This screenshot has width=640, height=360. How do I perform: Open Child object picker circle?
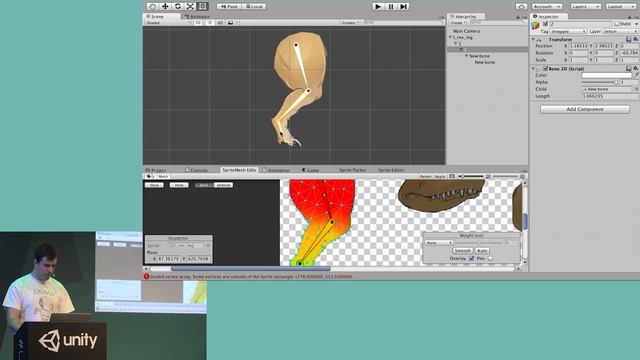click(x=636, y=89)
